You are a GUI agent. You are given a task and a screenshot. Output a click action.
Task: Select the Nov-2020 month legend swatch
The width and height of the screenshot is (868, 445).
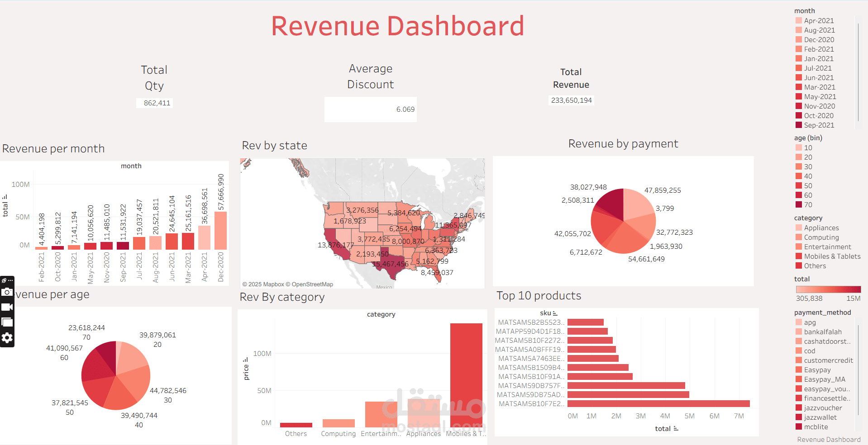[799, 106]
